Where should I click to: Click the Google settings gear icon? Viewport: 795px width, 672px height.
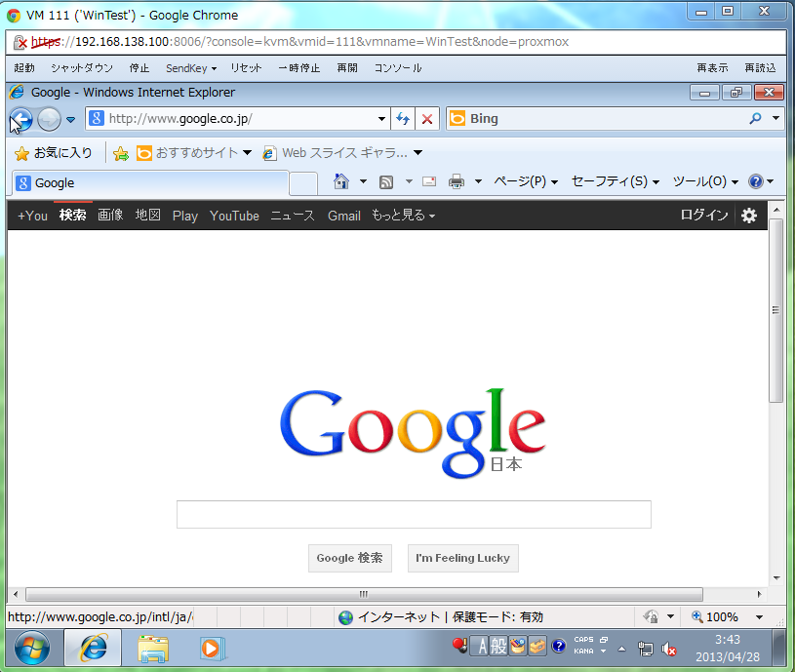[x=749, y=216]
